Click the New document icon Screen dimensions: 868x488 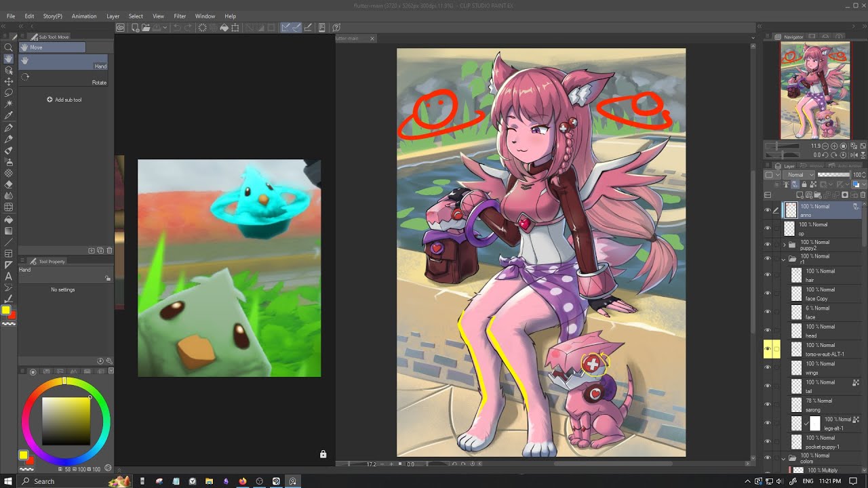coord(136,28)
